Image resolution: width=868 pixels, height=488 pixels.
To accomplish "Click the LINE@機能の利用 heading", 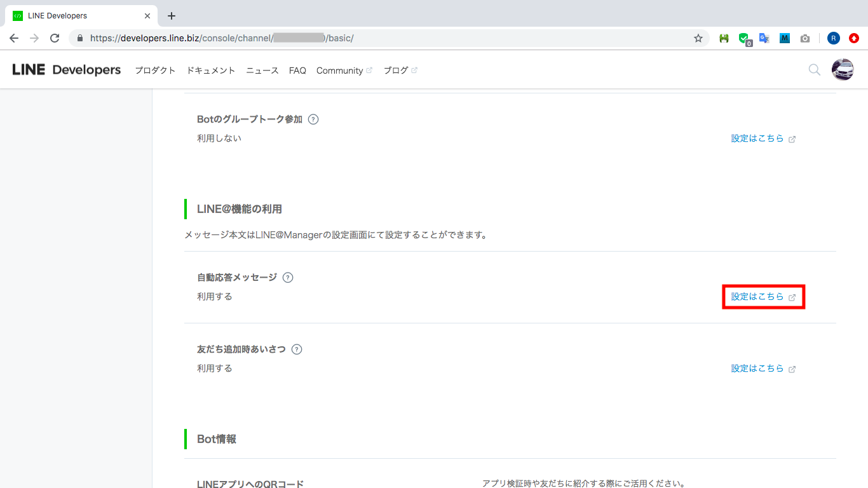I will tap(240, 209).
